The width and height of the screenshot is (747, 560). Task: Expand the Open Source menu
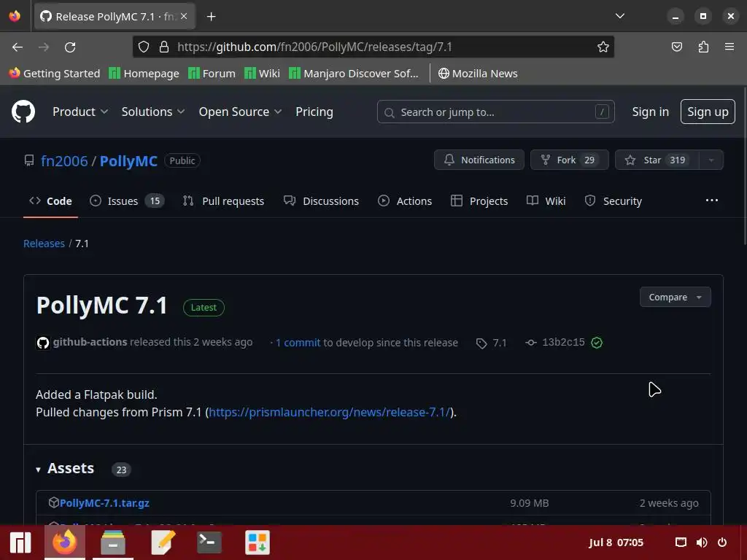pyautogui.click(x=240, y=112)
